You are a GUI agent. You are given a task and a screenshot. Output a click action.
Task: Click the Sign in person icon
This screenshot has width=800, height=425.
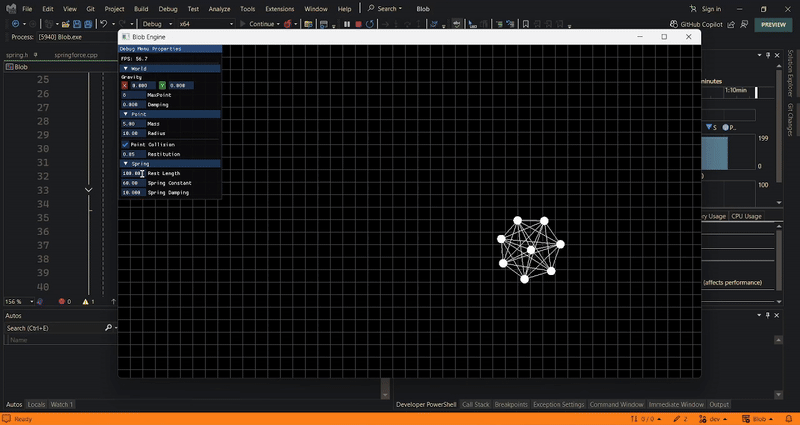[693, 9]
